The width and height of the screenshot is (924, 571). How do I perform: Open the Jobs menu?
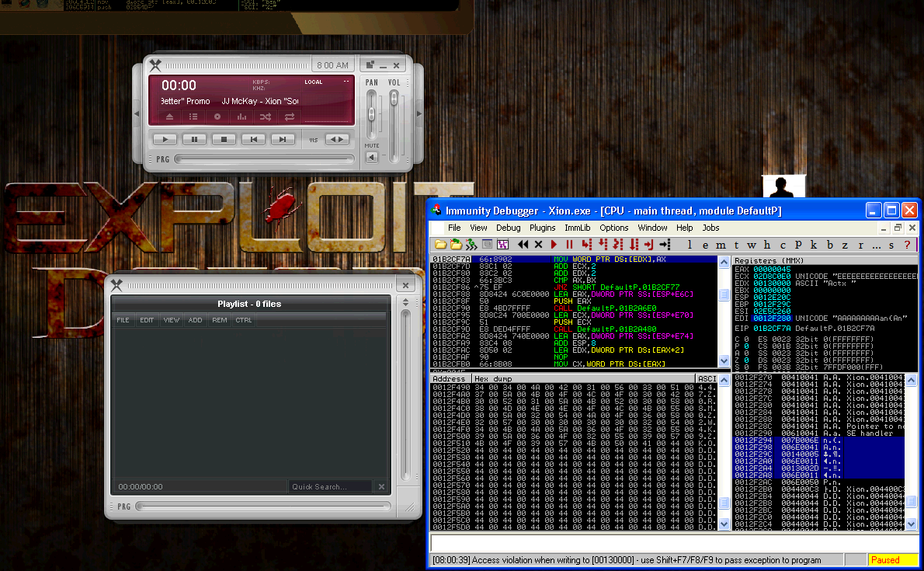tap(710, 228)
